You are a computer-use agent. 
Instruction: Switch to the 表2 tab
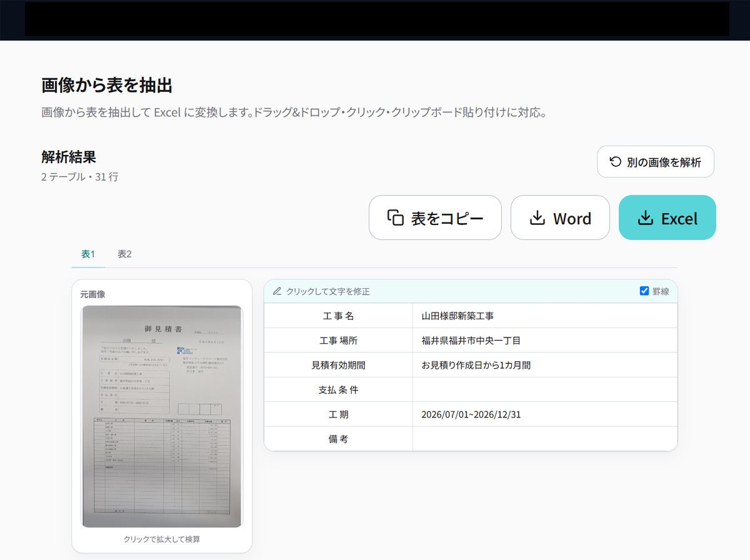[x=124, y=254]
